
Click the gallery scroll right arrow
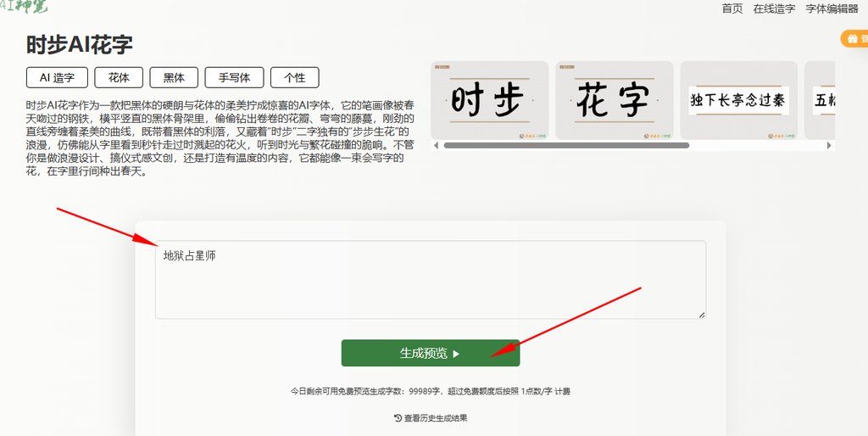829,146
